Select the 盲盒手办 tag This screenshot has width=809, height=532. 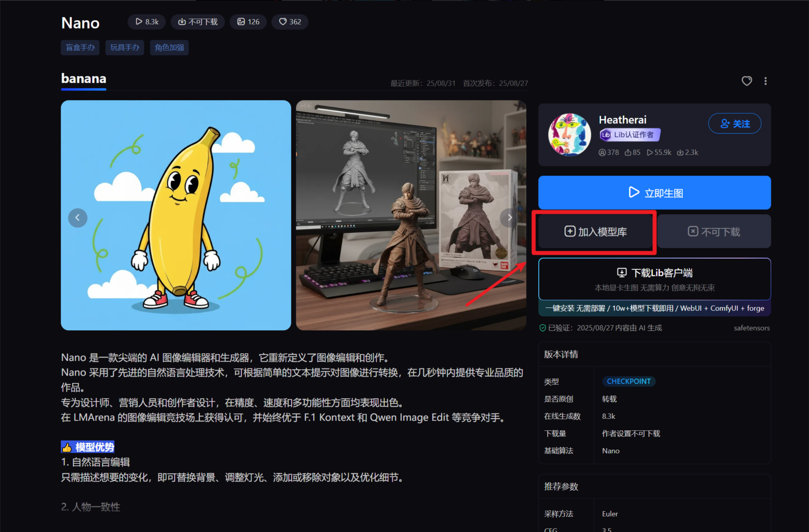click(80, 47)
